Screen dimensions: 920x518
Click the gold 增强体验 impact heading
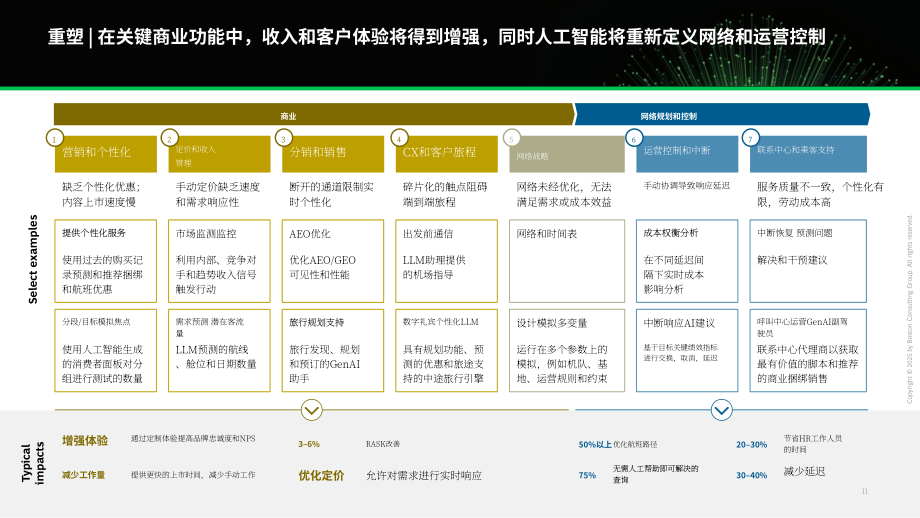pyautogui.click(x=85, y=441)
